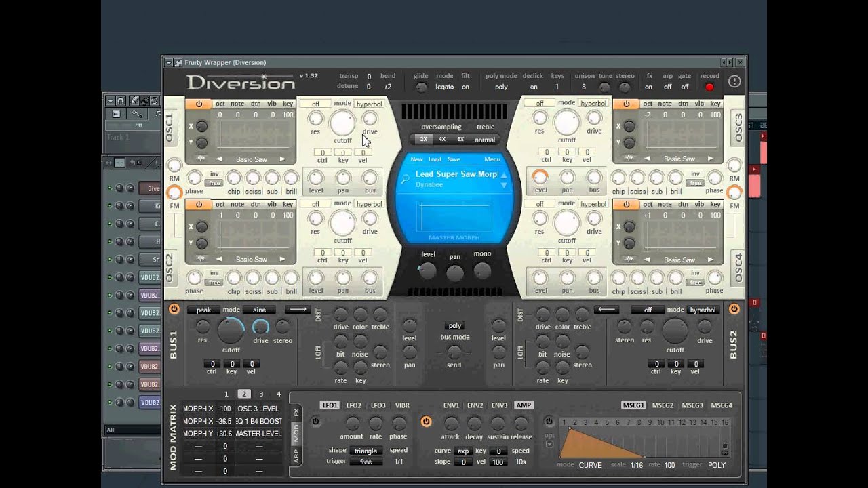Screen dimensions: 868x488
Task: Click preset up arrow in display
Action: point(504,176)
